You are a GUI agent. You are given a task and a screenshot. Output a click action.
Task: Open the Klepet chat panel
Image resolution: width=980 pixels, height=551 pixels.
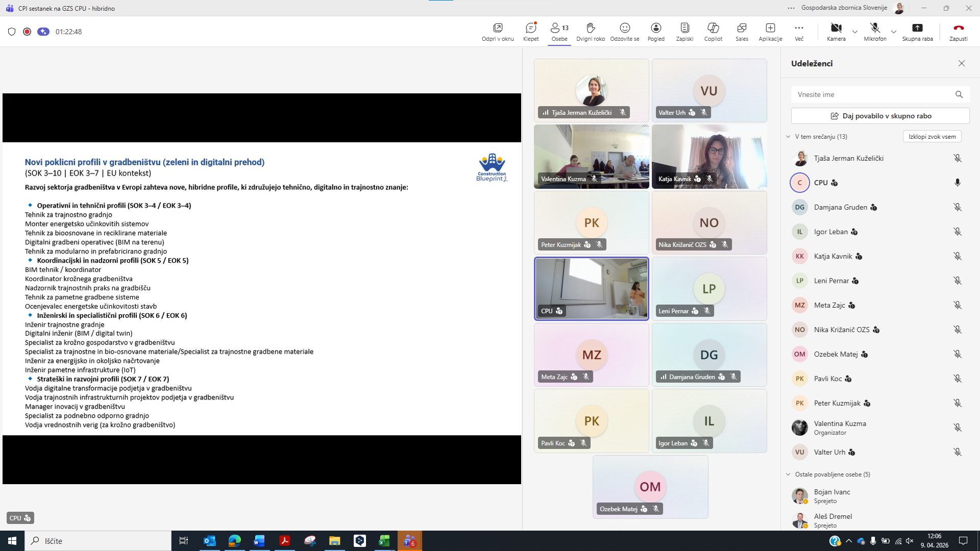point(531,32)
